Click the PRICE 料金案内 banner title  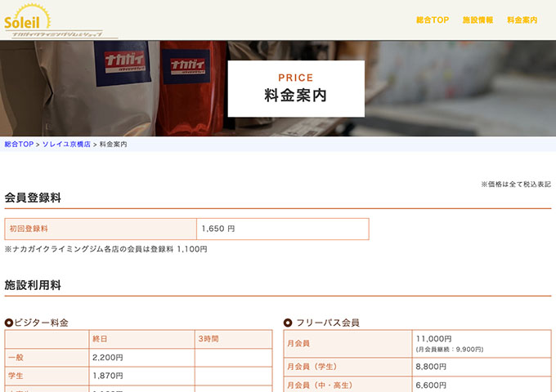coord(296,88)
